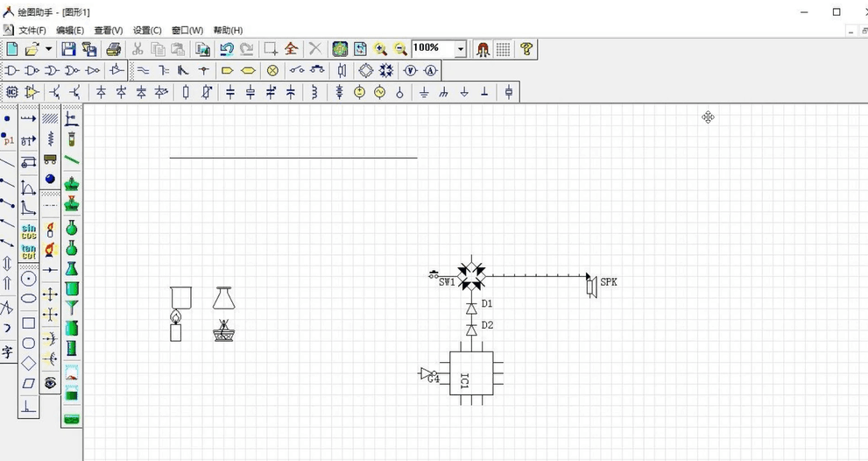
Task: Toggle the magnet snap button
Action: [483, 49]
